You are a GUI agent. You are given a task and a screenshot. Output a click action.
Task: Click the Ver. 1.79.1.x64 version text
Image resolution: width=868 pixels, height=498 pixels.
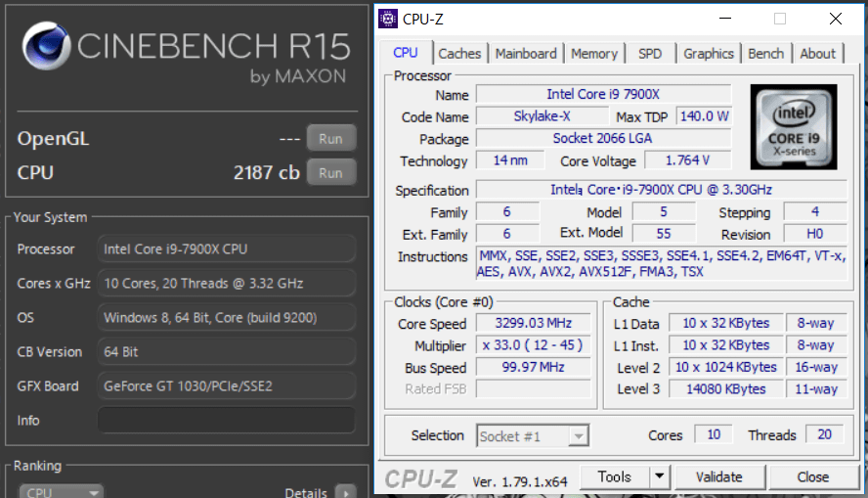tap(520, 482)
